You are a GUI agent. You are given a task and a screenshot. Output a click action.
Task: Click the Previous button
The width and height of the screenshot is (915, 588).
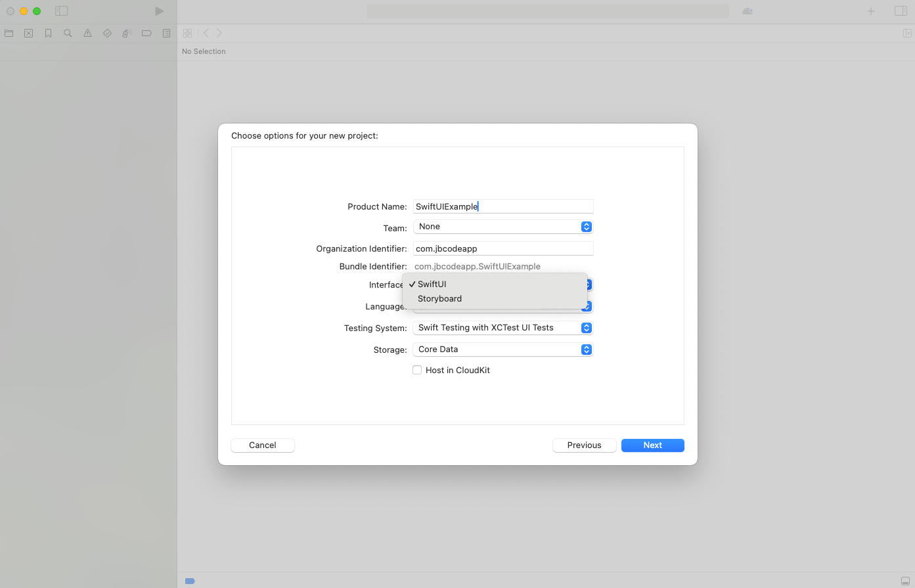coord(585,445)
